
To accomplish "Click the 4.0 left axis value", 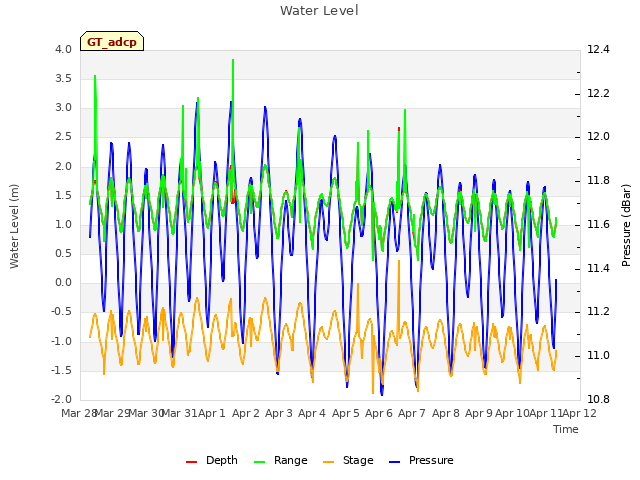I will pos(63,49).
